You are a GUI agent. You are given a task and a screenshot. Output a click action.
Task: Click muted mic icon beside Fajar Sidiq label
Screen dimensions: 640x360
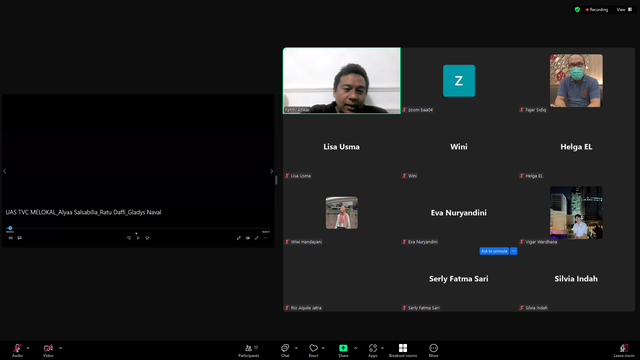[x=521, y=110]
